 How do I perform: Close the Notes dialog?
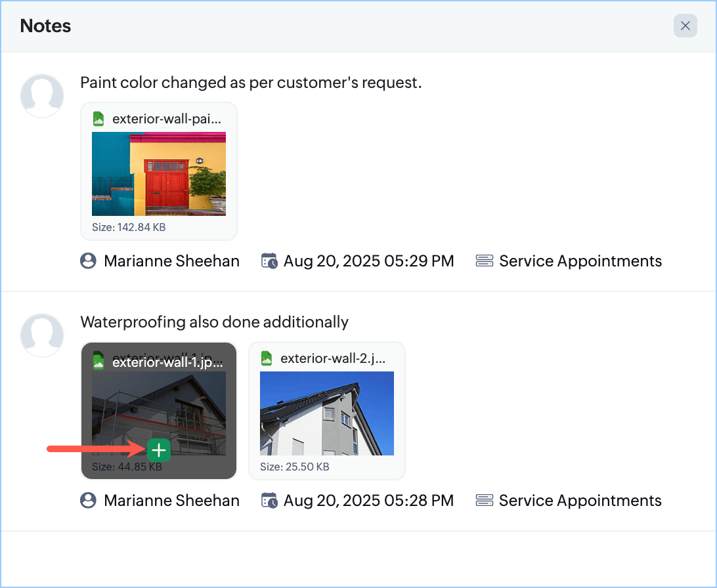pos(685,26)
